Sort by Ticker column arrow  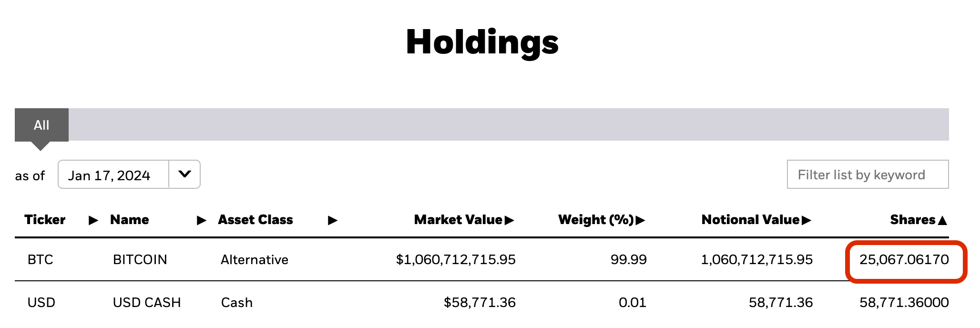(x=93, y=220)
